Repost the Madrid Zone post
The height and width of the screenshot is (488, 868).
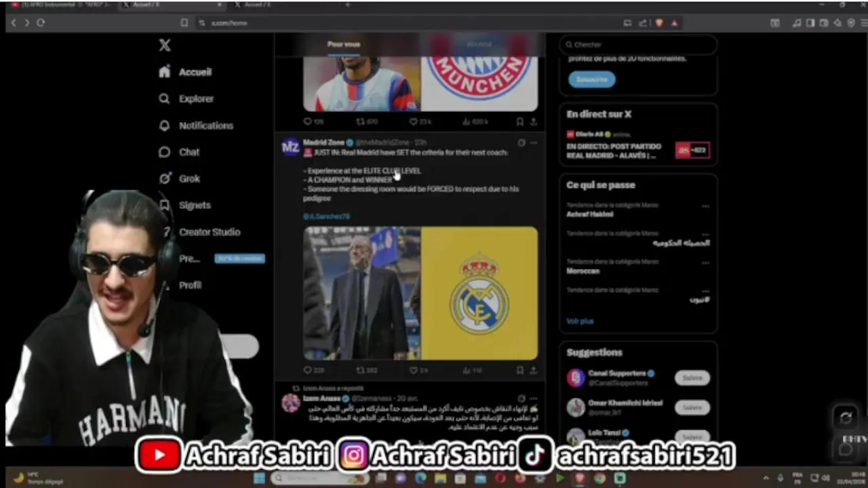[367, 370]
